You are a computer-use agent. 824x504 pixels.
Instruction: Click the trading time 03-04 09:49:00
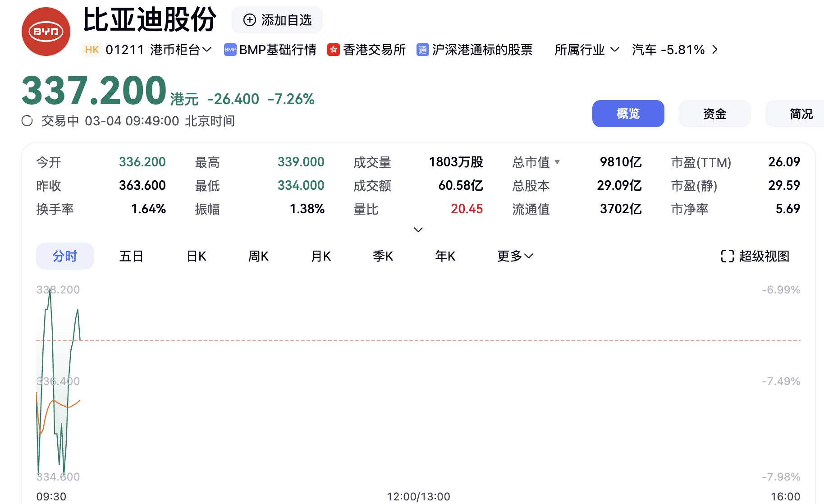click(x=132, y=121)
